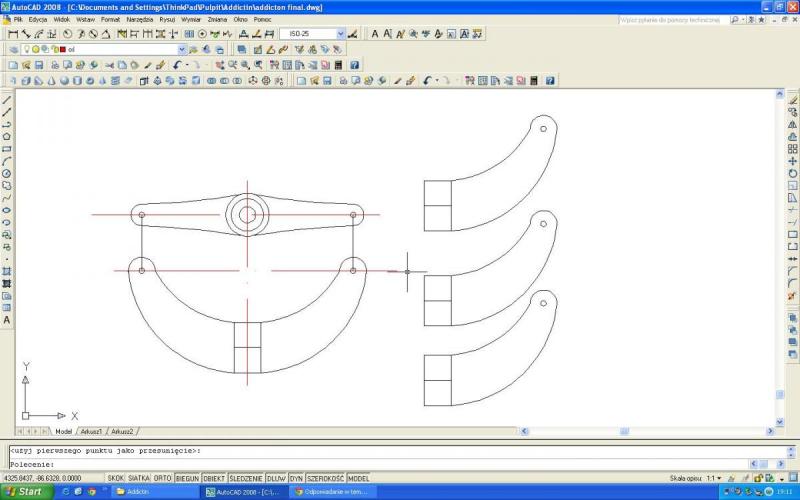Toggle SIATKA grid display
The width and height of the screenshot is (800, 500).
point(140,478)
